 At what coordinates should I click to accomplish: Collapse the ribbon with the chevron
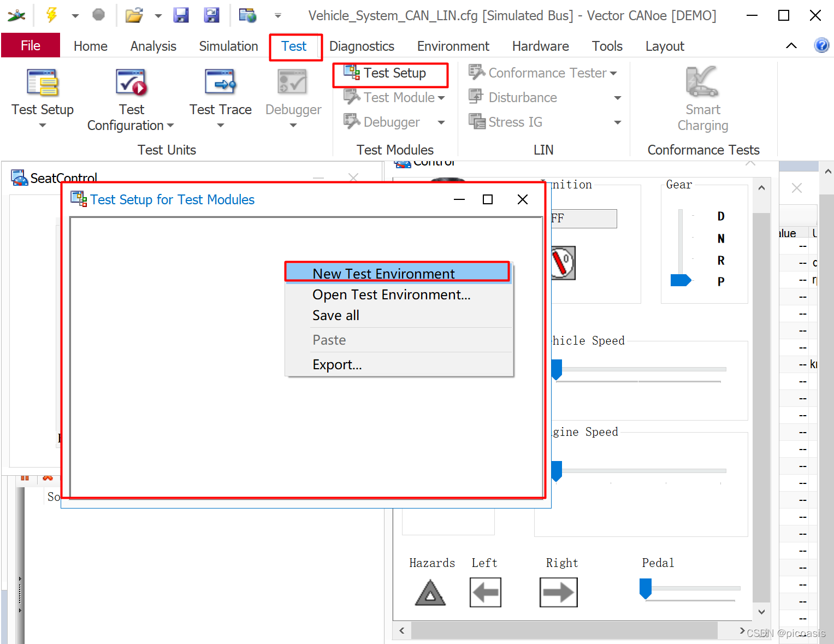point(791,45)
